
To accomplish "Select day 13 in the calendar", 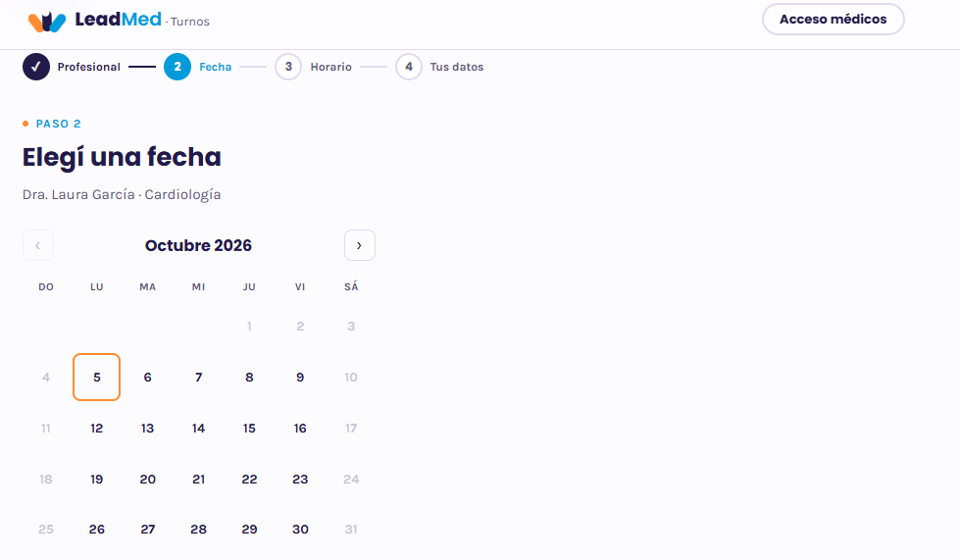I will click(147, 429).
